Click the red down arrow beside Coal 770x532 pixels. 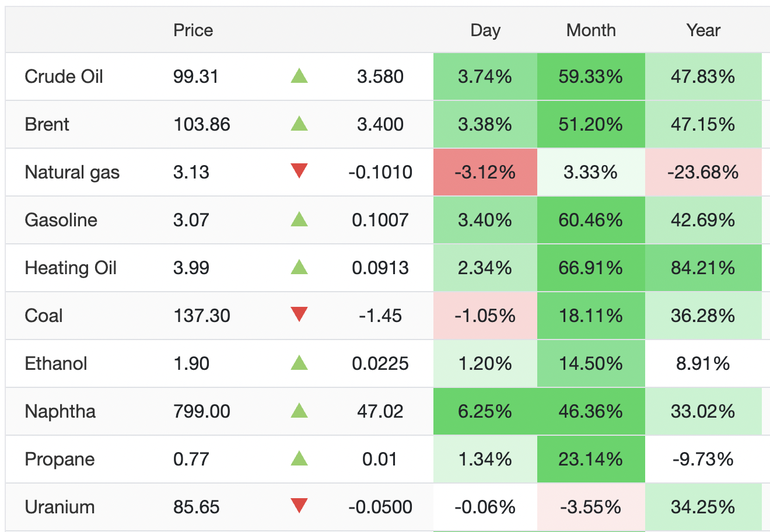coord(299,315)
